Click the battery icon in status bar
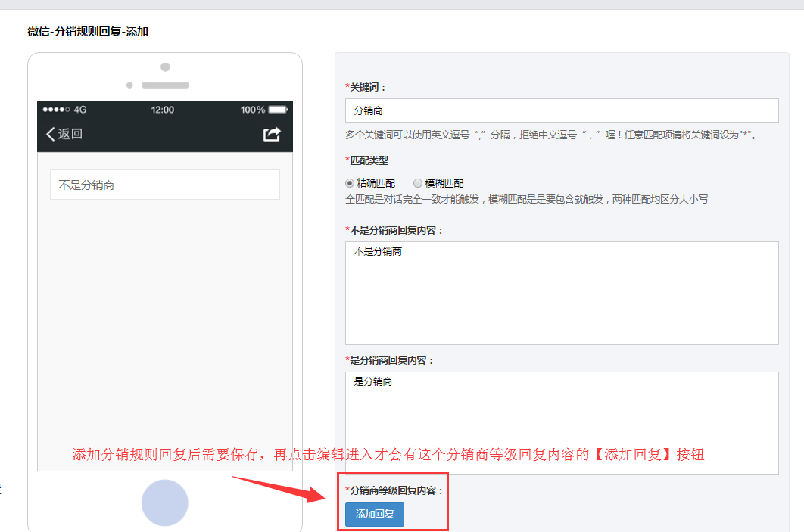This screenshot has height=532, width=804. [278, 110]
